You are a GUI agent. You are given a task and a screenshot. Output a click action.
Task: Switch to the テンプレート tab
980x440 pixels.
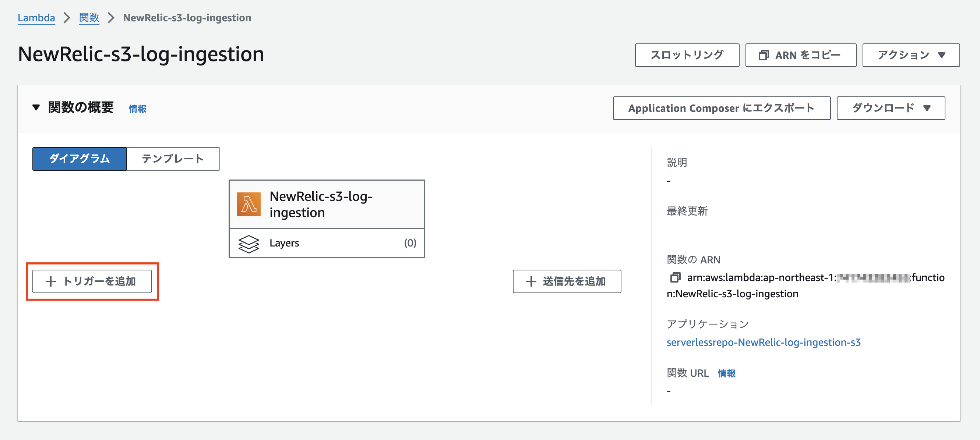click(173, 159)
